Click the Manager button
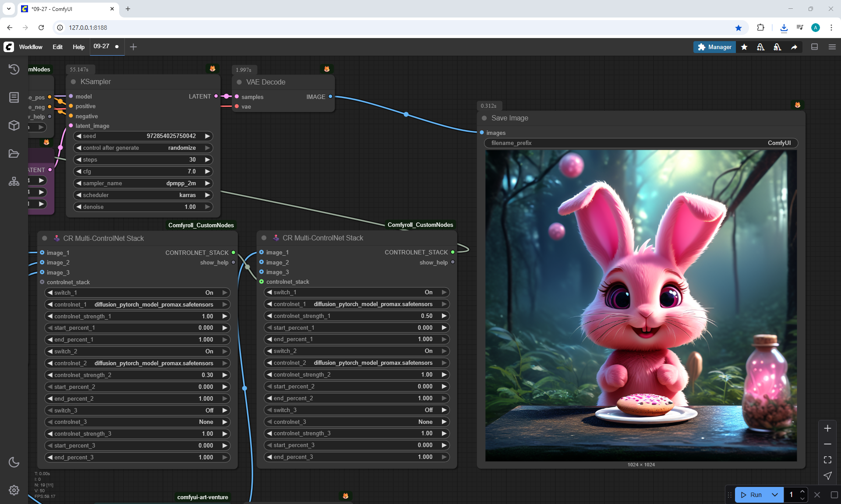Image resolution: width=841 pixels, height=504 pixels. 714,47
